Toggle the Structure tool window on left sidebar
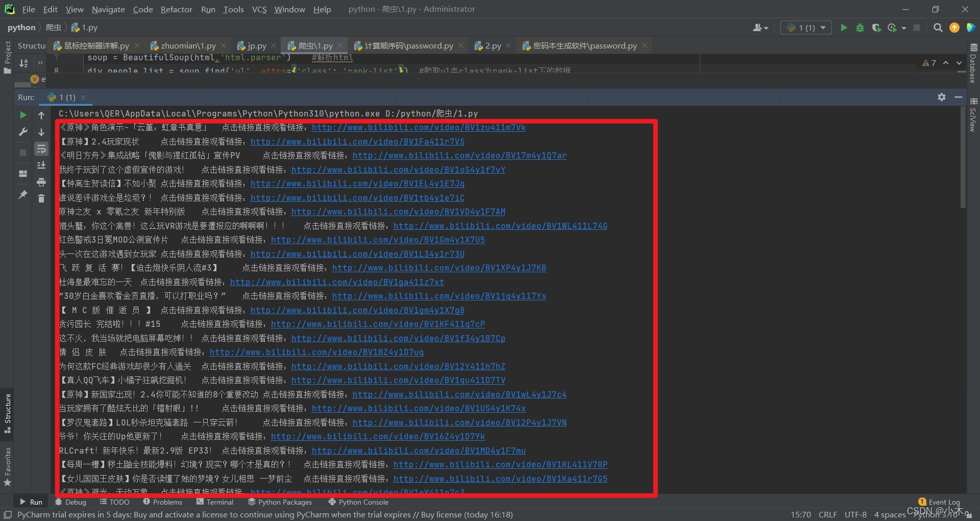980x521 pixels. 7,413
